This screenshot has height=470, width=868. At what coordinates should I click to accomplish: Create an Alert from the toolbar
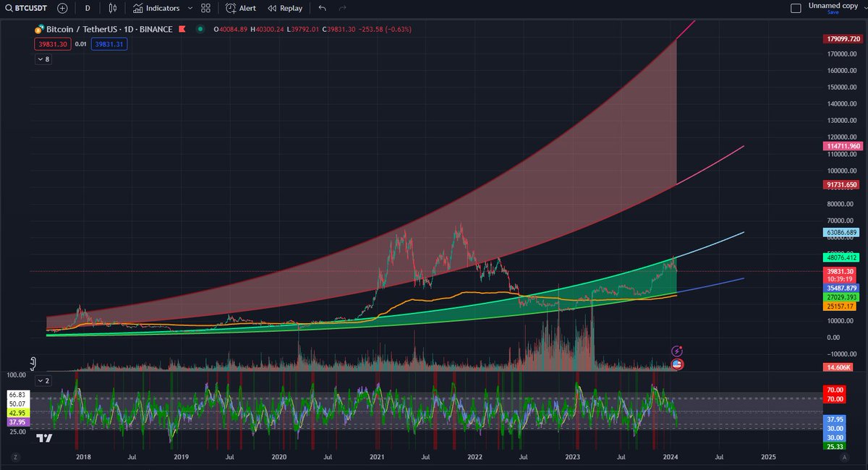[x=241, y=8]
